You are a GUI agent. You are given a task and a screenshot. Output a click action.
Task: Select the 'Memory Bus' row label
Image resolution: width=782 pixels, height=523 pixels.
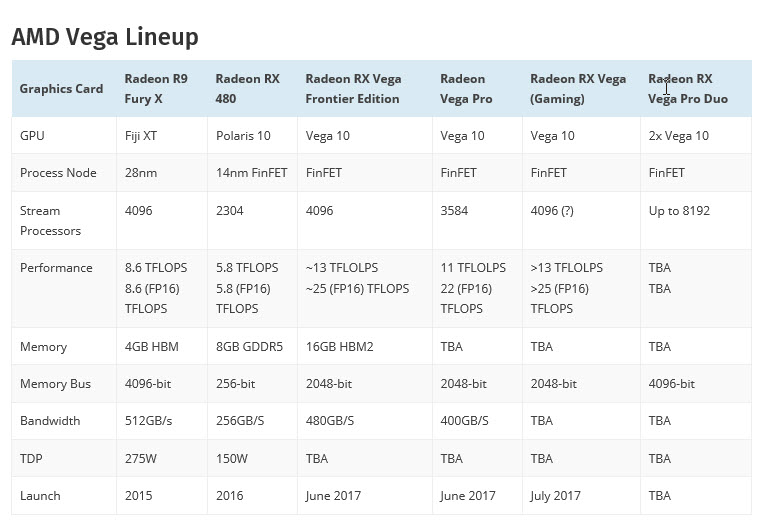coord(55,384)
